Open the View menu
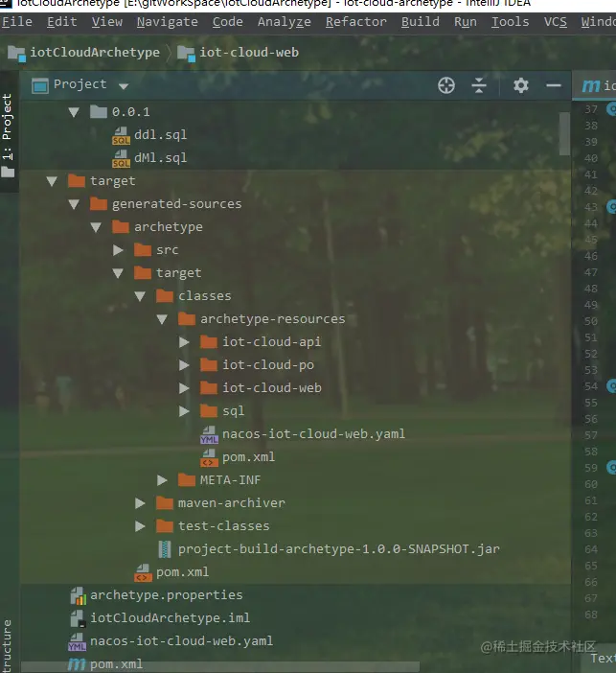The width and height of the screenshot is (616, 673). tap(106, 22)
